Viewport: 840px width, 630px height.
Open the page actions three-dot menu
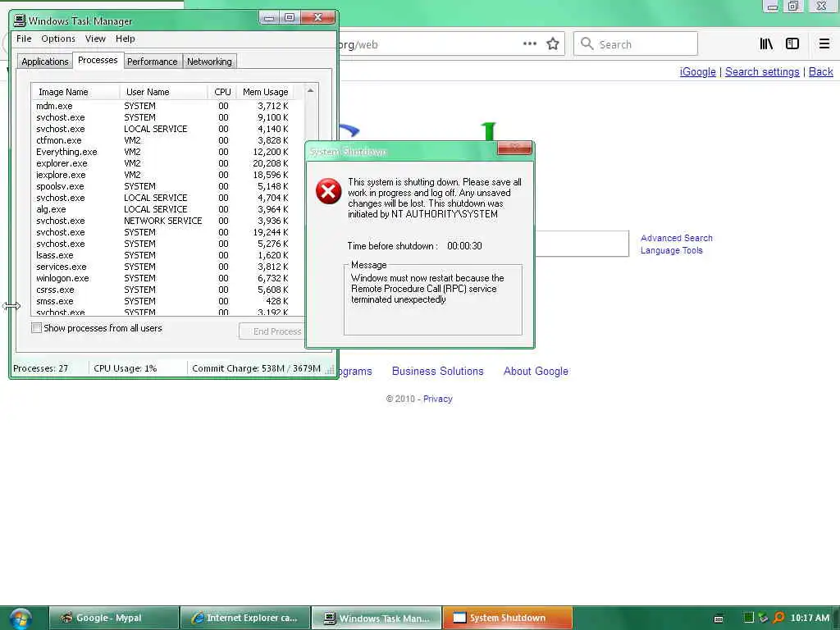point(529,44)
